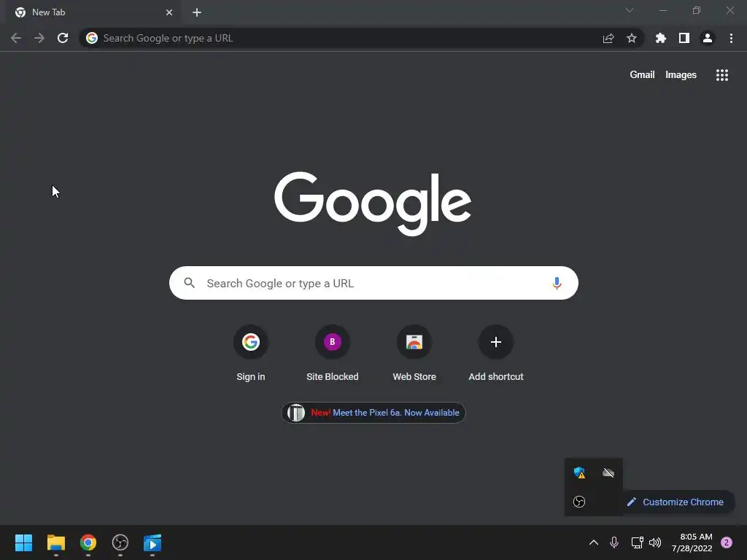This screenshot has width=747, height=560.
Task: Click Chrome icon in the taskbar
Action: [x=88, y=542]
